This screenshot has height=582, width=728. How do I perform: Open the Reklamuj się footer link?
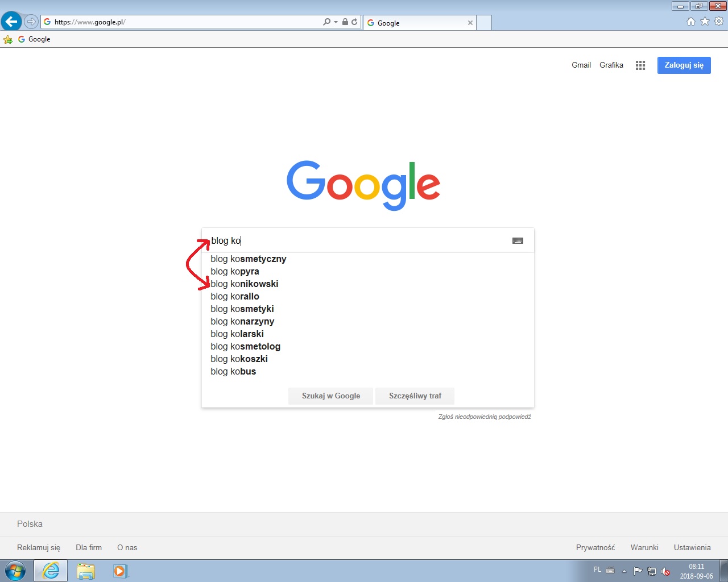[39, 548]
